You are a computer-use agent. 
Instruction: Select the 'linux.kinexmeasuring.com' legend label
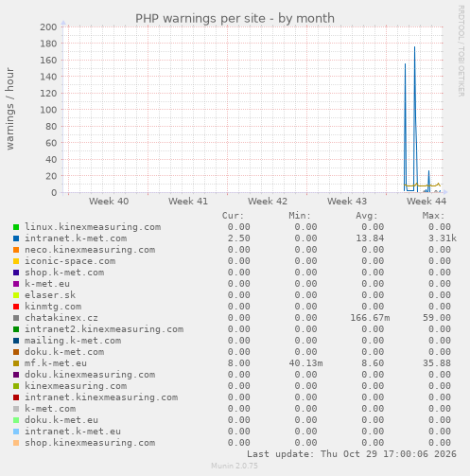93,227
